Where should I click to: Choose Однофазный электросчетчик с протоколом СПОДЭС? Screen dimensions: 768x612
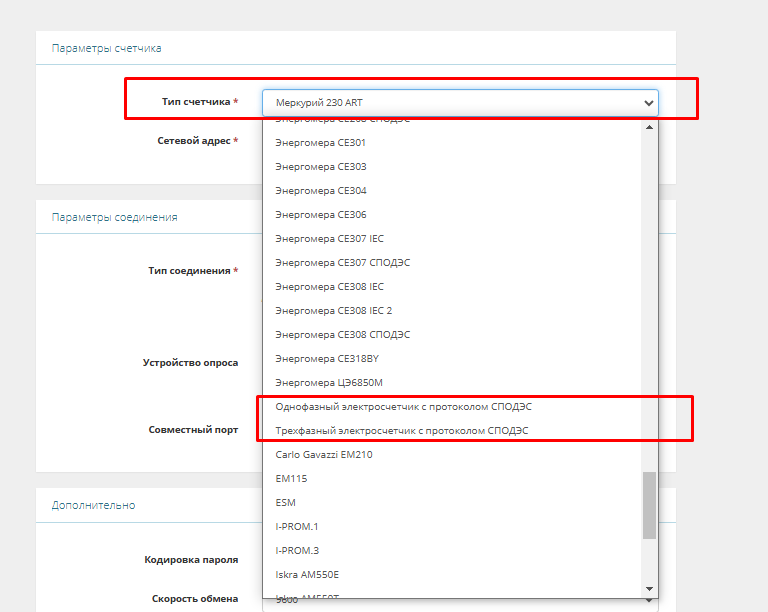pos(452,407)
